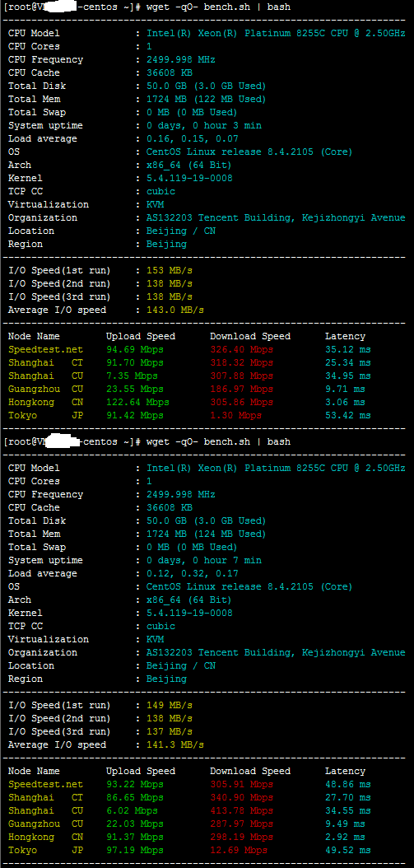Click the 413.78 Mbps download speed
Screen dimensions: 414x868
[x=241, y=810]
